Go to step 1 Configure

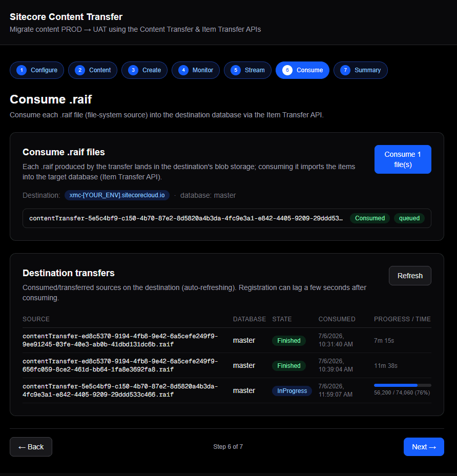[37, 70]
